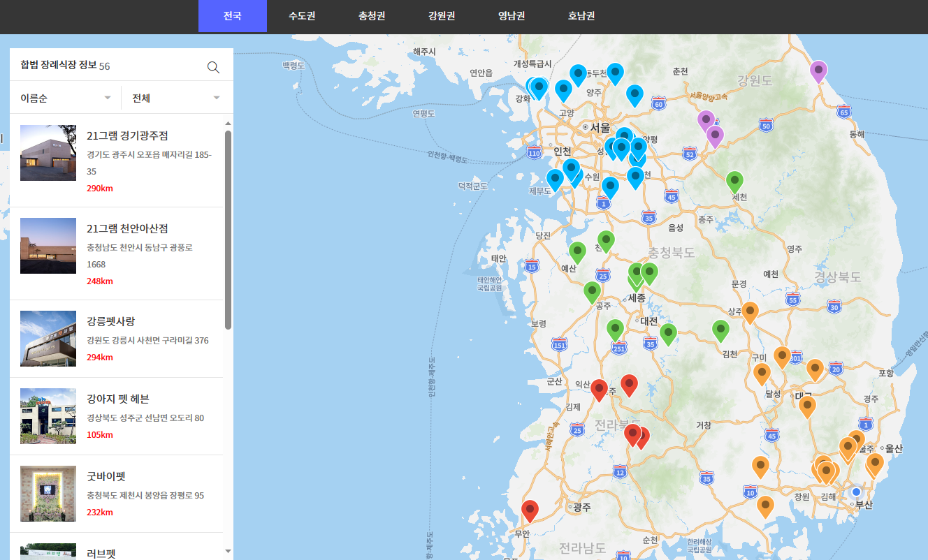Open the 전체 filter dropdown

177,98
